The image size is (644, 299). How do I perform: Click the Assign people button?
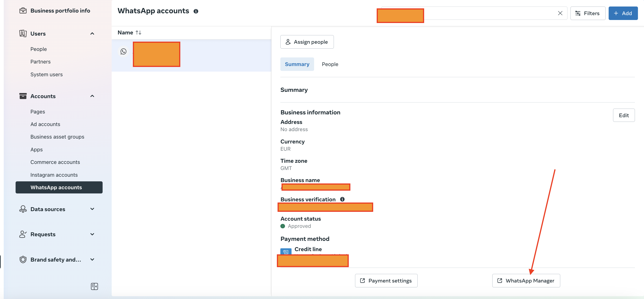point(307,42)
